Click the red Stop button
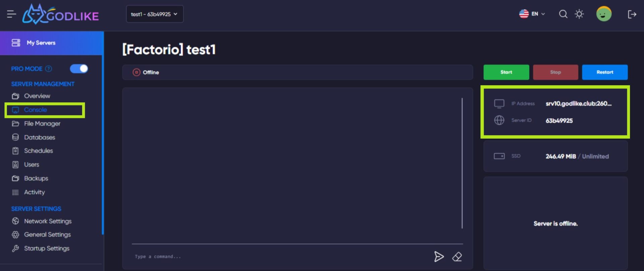The image size is (644, 271). [x=555, y=72]
